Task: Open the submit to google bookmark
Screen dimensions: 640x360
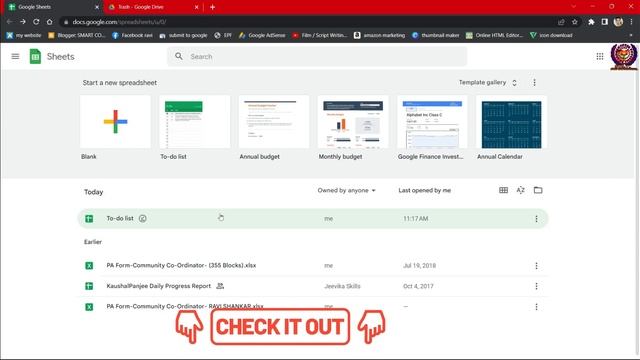Action: point(183,36)
